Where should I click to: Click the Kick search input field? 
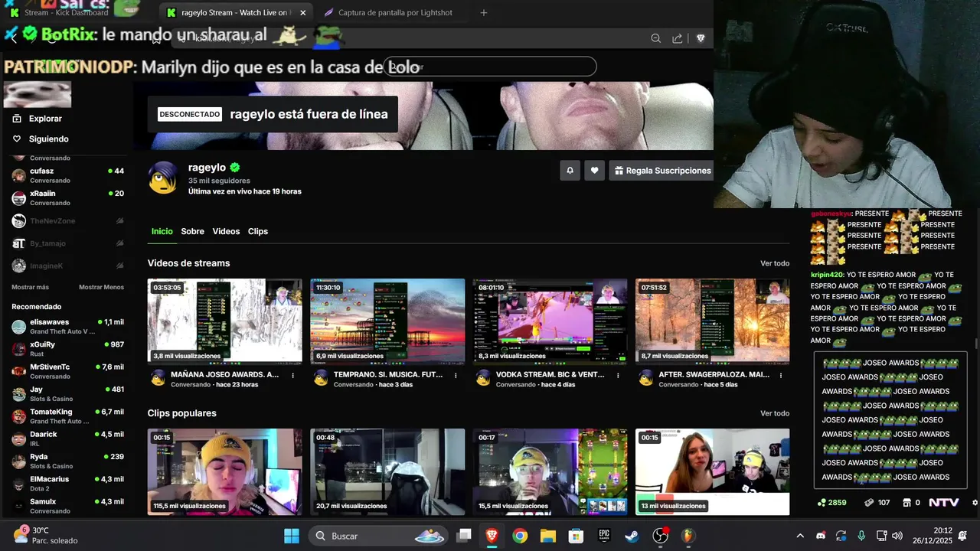(490, 67)
